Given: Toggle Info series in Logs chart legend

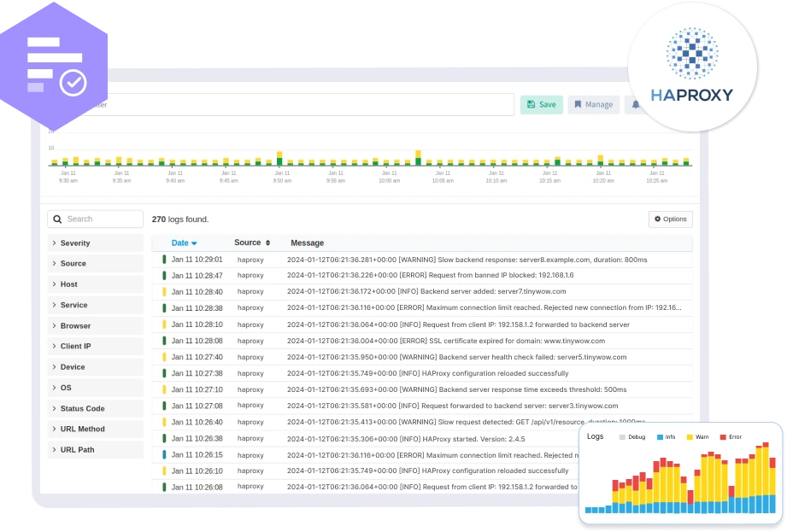Looking at the screenshot, I should pyautogui.click(x=666, y=437).
